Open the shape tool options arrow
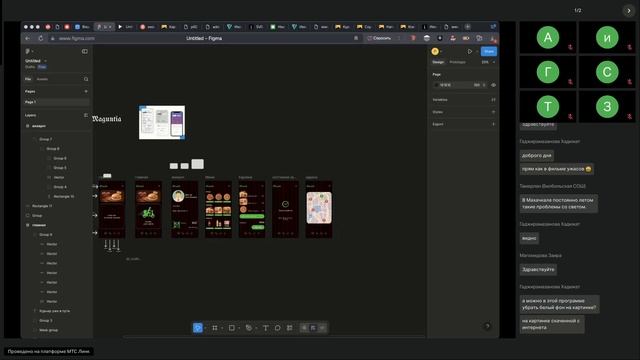Viewport: 640px width, 360px height. (239, 328)
